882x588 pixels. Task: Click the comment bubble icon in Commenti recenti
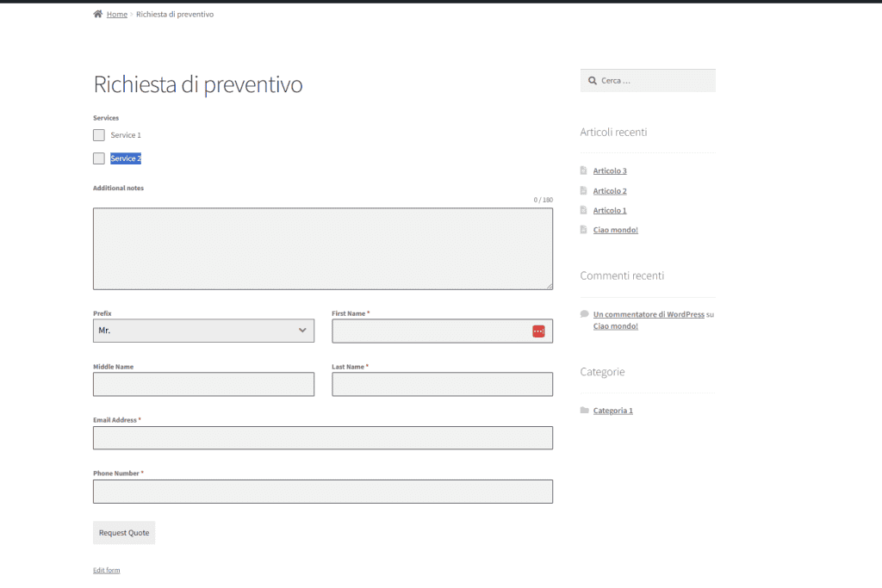pyautogui.click(x=585, y=313)
